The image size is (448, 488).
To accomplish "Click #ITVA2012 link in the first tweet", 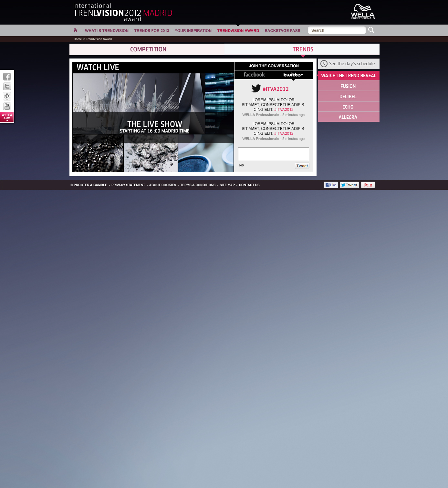I will [284, 110].
